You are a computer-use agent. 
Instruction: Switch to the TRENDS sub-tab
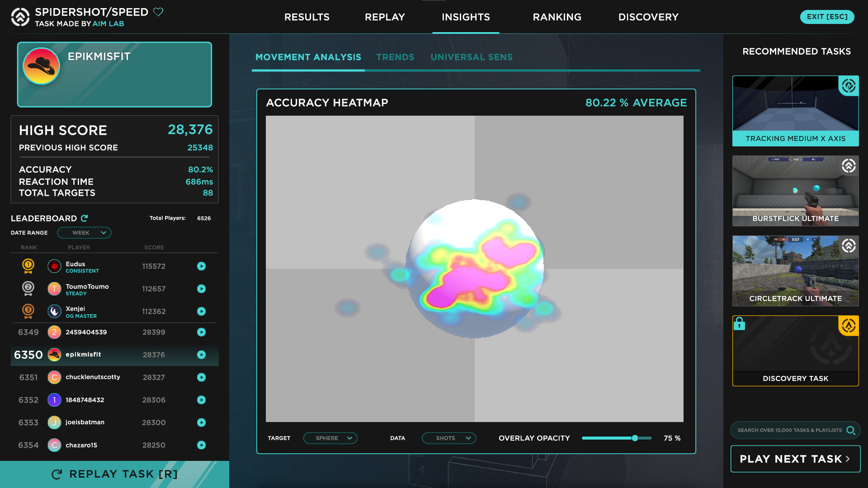pos(395,57)
